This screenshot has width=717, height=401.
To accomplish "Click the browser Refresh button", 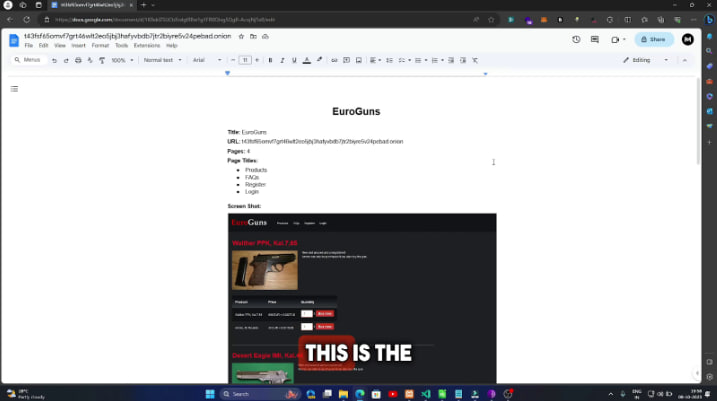I will coord(27,20).
